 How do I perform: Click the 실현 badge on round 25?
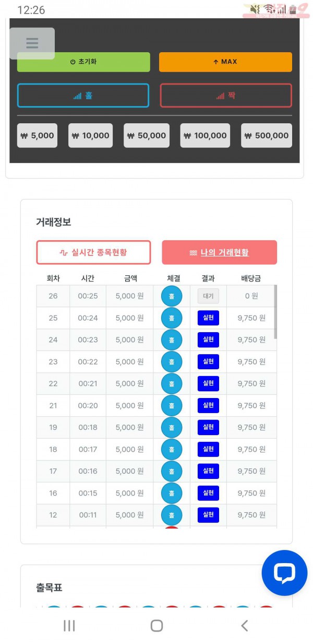point(208,318)
